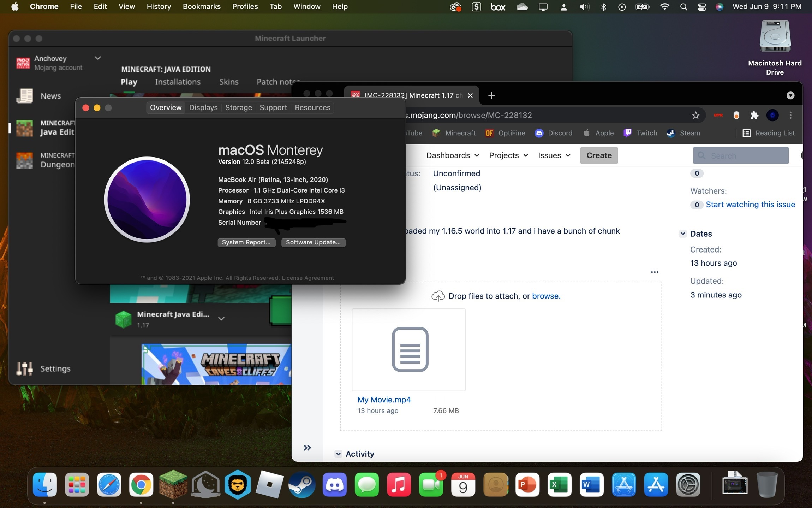Open new tab with plus button
This screenshot has height=508, width=812.
tap(491, 95)
